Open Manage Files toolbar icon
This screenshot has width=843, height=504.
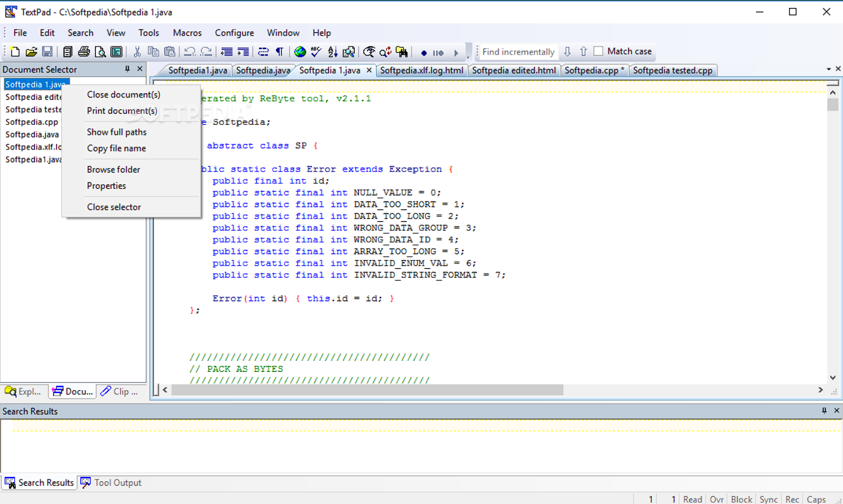[x=68, y=52]
